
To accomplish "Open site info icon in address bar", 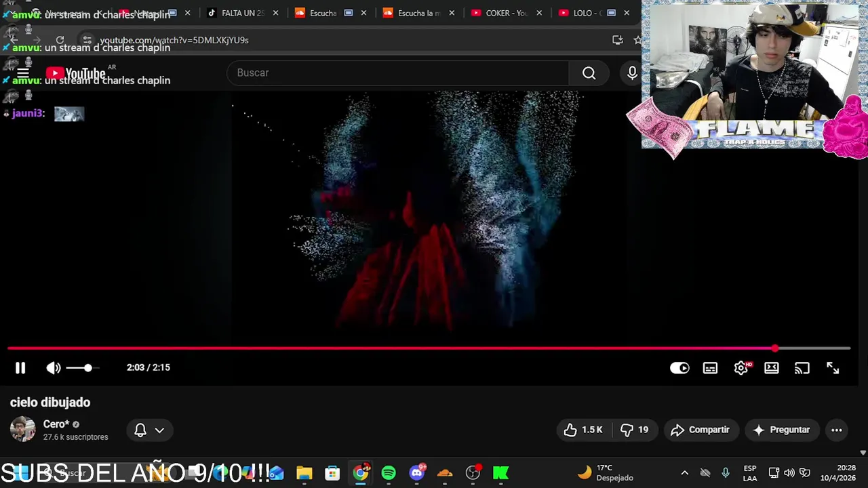I will pos(87,40).
